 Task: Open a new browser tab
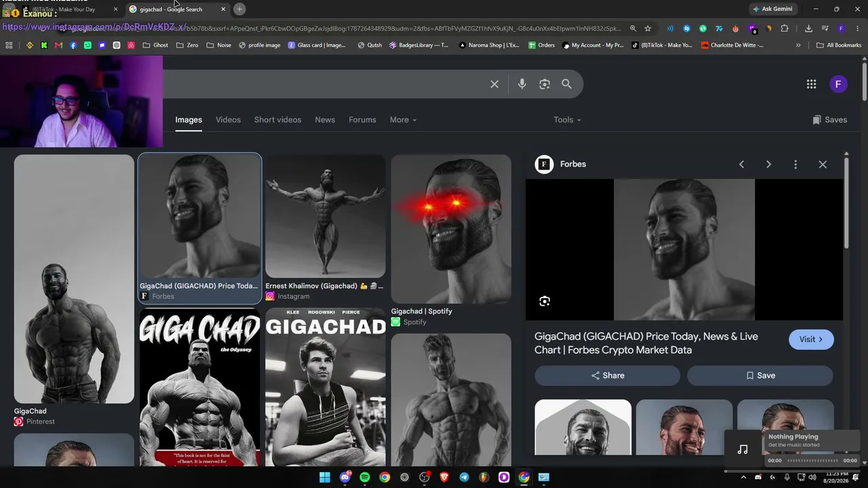pos(239,9)
